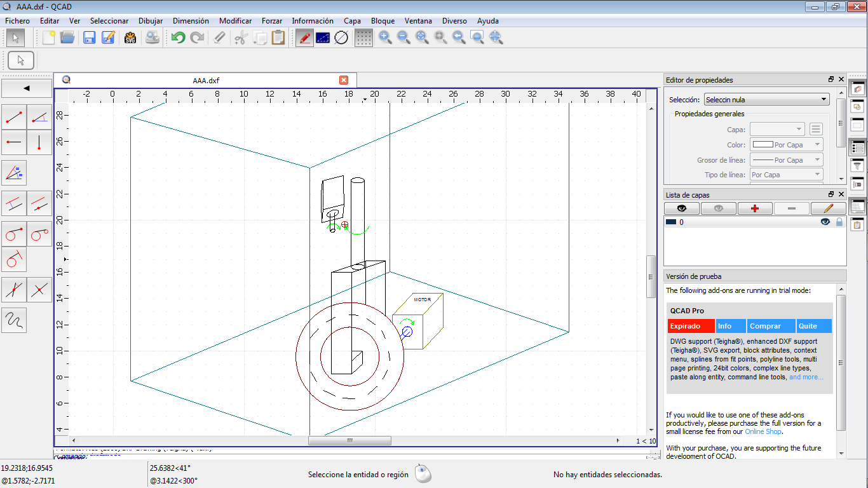Click the Print Preview icon
868x488 pixels.
153,37
